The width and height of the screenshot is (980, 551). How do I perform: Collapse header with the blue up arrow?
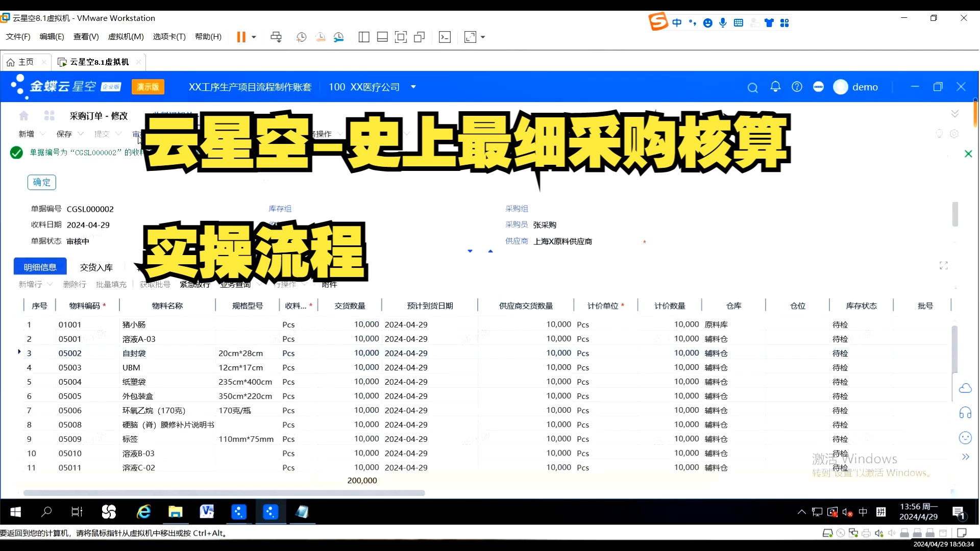[x=491, y=251]
